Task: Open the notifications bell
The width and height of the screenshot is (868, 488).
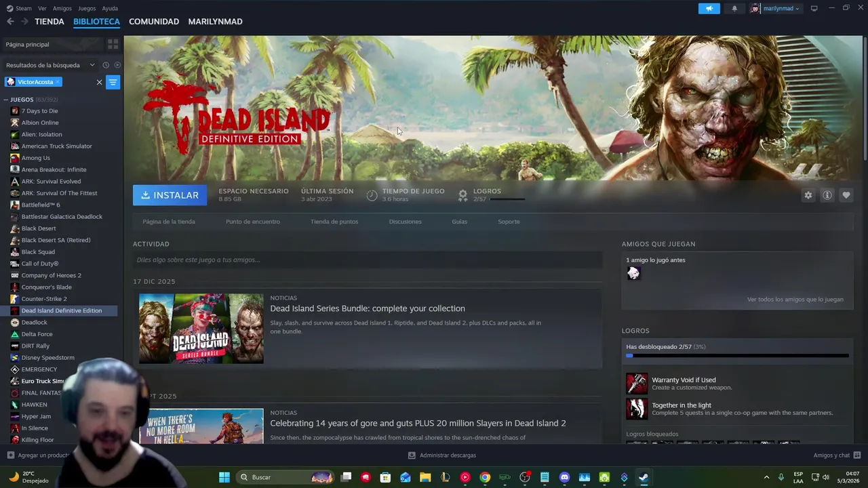Action: (x=734, y=8)
